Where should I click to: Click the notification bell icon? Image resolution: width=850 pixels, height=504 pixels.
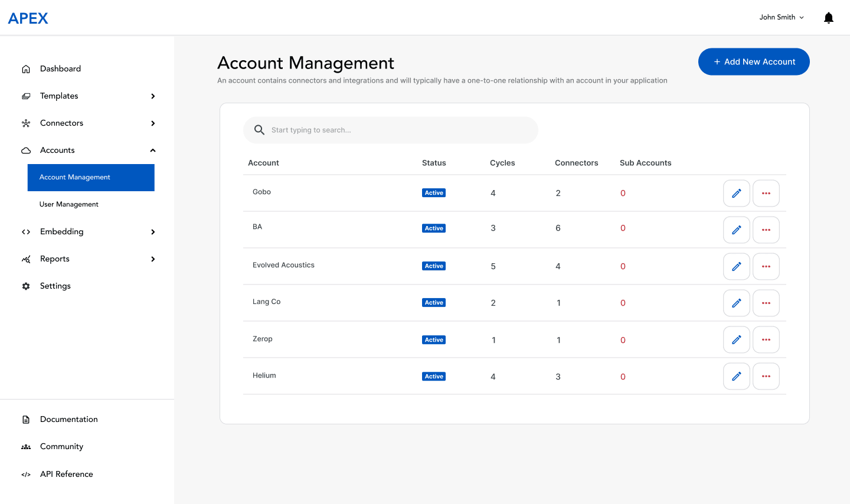click(829, 17)
